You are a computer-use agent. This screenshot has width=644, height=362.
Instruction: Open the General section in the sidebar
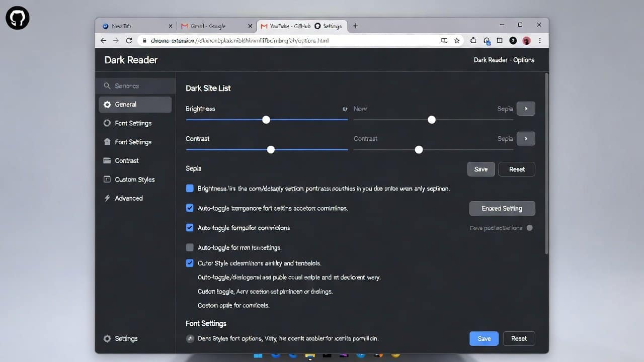point(135,105)
